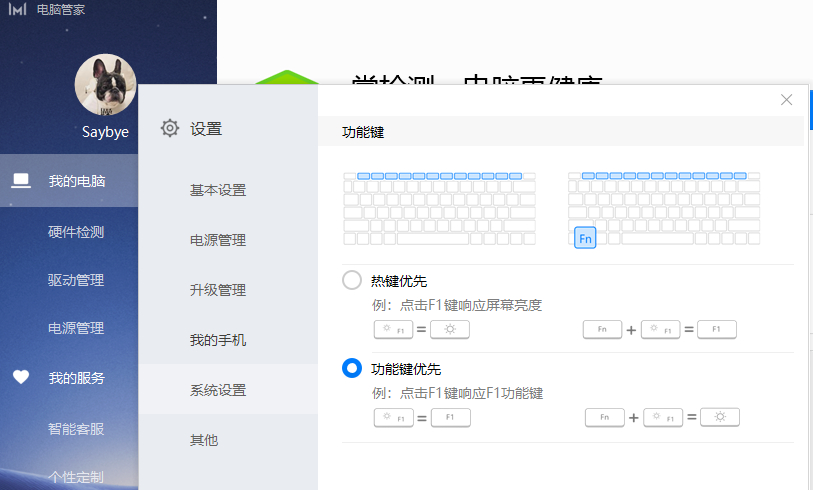
Task: Click the highlighted Fn key illustration
Action: (x=585, y=238)
